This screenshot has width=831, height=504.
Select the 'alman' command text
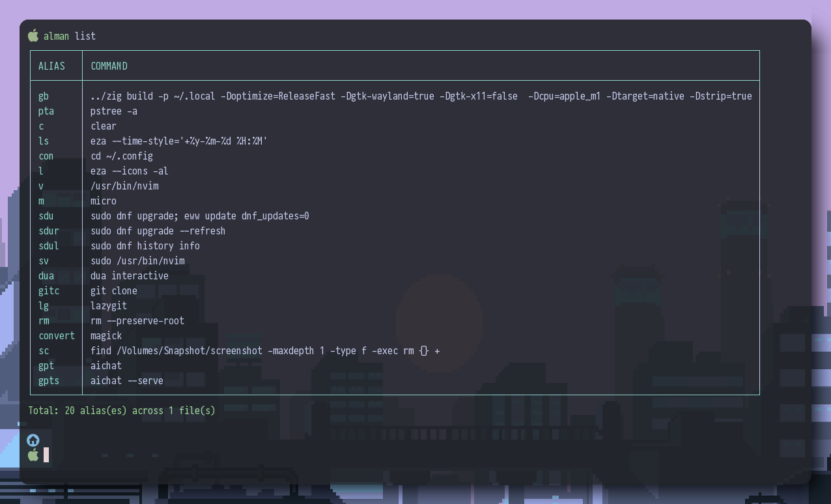point(56,36)
